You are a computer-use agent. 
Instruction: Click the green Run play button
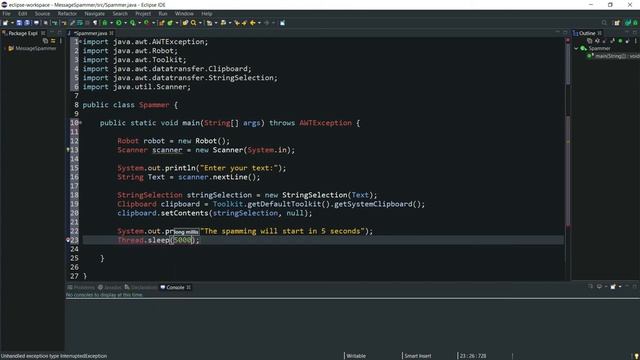(119, 23)
